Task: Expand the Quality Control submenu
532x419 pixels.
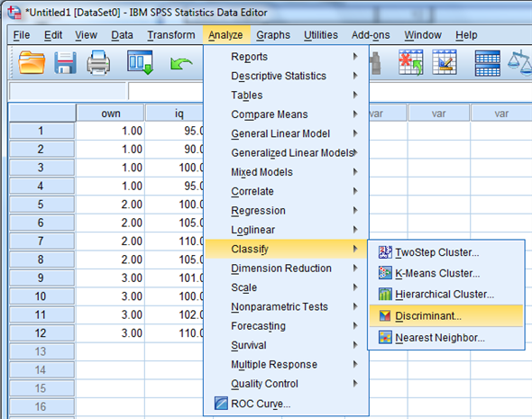Action: point(287,383)
